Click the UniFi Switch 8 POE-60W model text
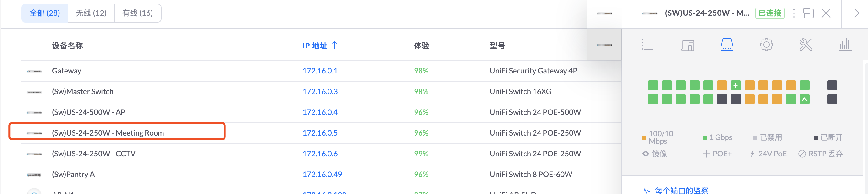 click(x=531, y=175)
